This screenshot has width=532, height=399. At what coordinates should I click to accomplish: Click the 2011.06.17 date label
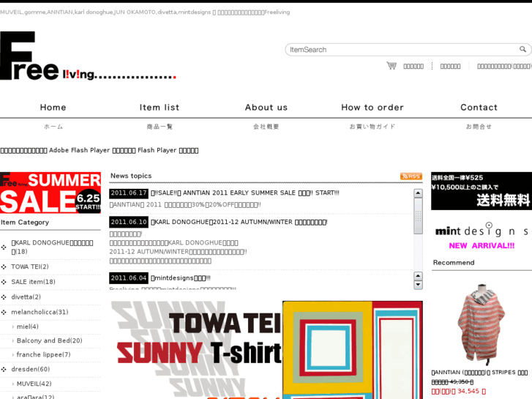point(129,193)
